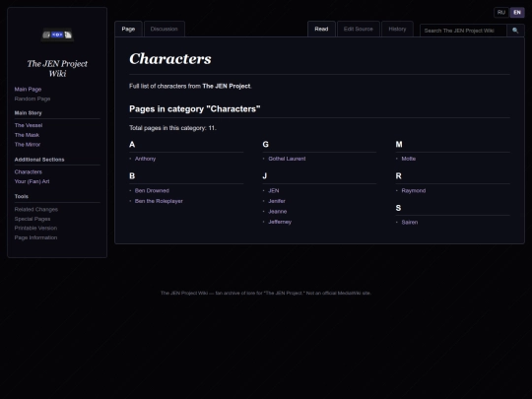Focus the Search The JEN Project Wiki field
The image size is (532, 399).
463,31
